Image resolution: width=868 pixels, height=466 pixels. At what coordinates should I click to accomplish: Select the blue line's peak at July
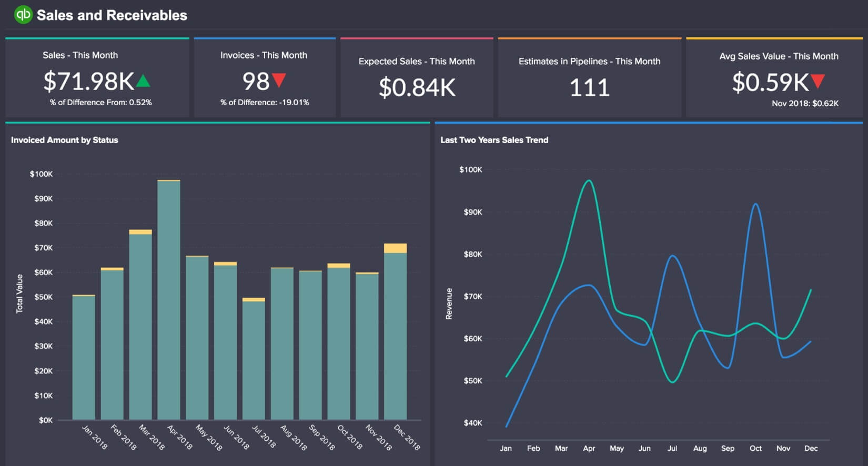point(672,256)
